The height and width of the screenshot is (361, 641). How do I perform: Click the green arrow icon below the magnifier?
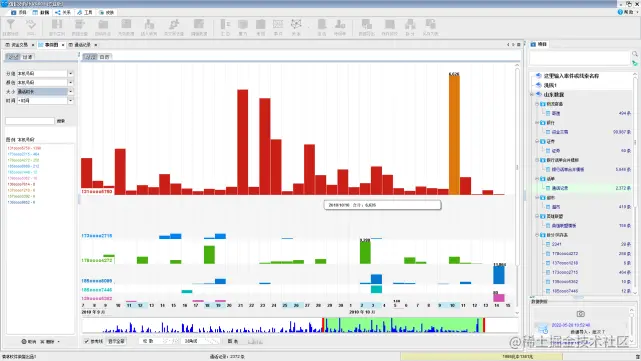634,63
